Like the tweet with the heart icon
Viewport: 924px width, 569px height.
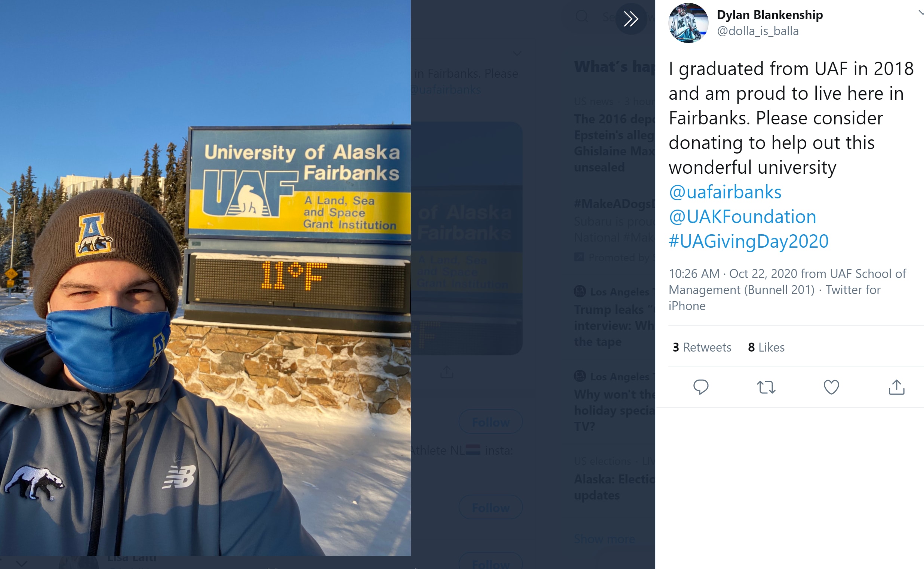pyautogui.click(x=831, y=387)
